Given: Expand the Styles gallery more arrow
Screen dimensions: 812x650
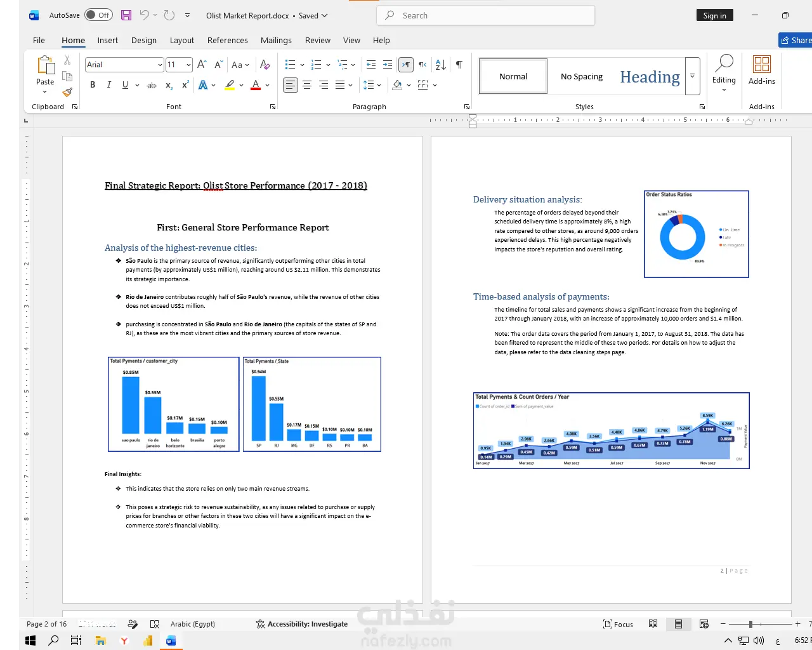Looking at the screenshot, I should (693, 76).
